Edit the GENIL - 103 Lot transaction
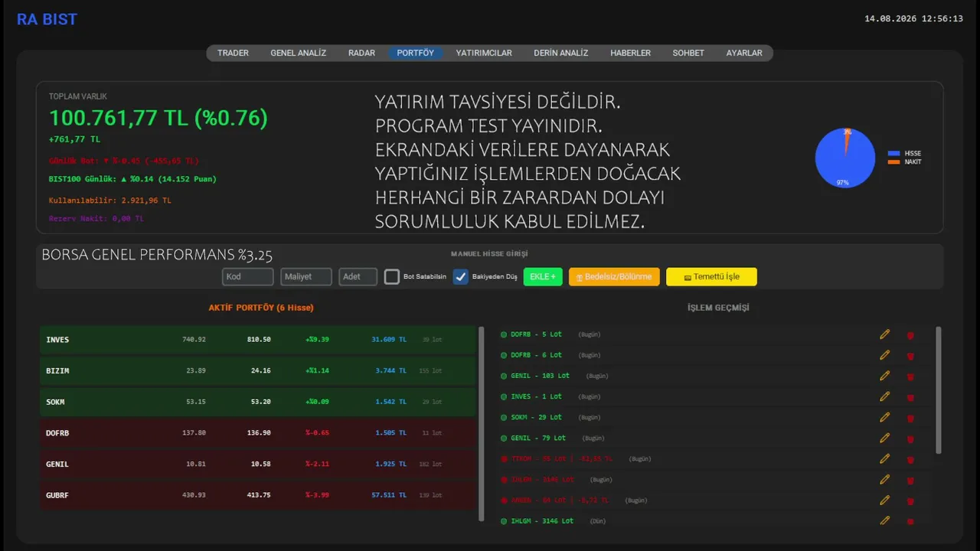The height and width of the screenshot is (551, 980). (884, 376)
